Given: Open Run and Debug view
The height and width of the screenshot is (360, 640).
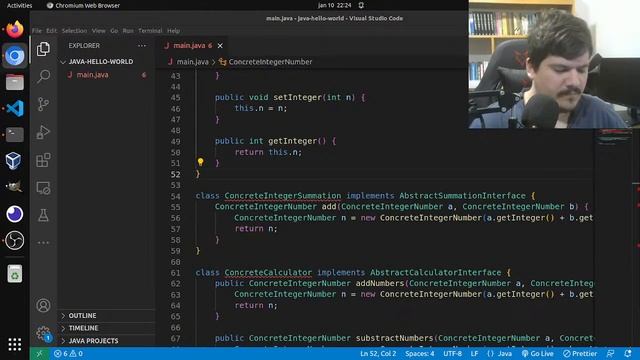Looking at the screenshot, I should pyautogui.click(x=43, y=132).
